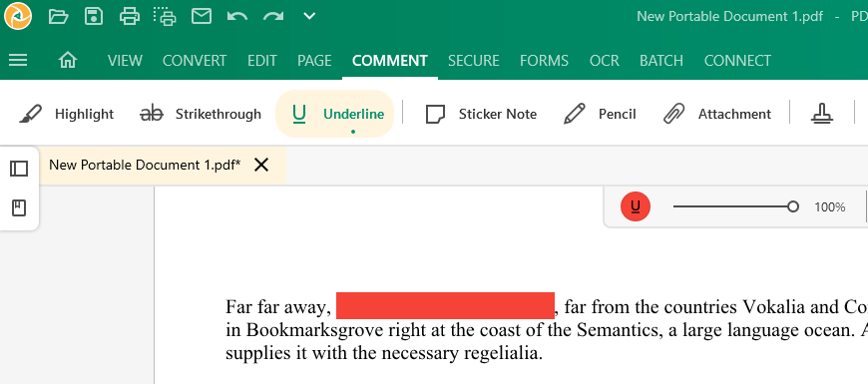This screenshot has height=384, width=868.
Task: Redo the last undone action
Action: point(273,16)
